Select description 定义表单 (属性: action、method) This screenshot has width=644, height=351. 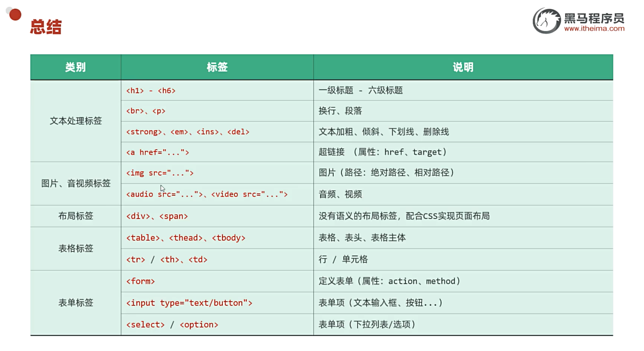tap(389, 281)
